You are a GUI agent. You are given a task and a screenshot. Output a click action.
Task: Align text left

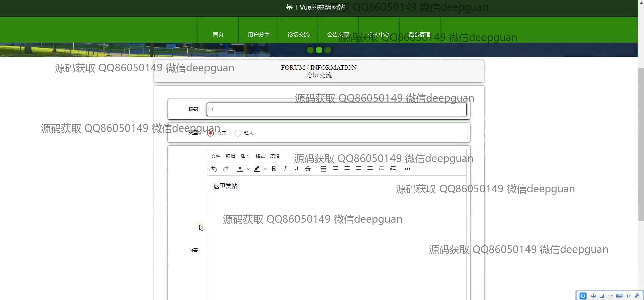pos(336,169)
